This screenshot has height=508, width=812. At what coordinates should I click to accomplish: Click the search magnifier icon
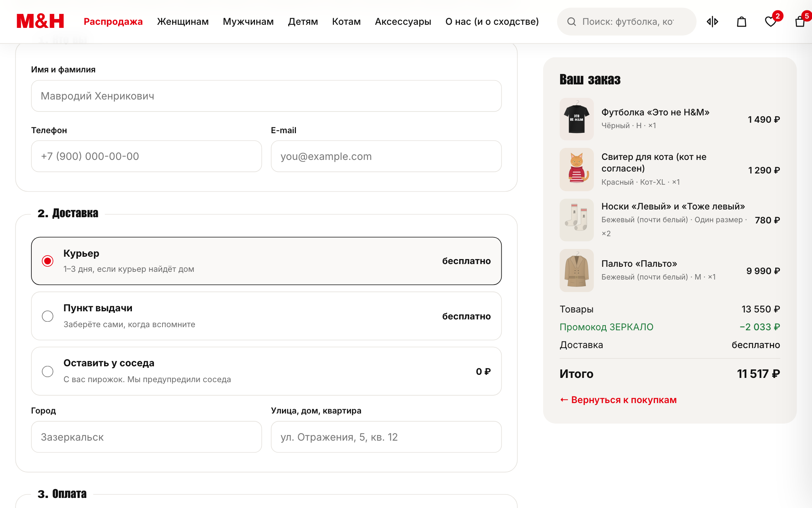tap(571, 22)
